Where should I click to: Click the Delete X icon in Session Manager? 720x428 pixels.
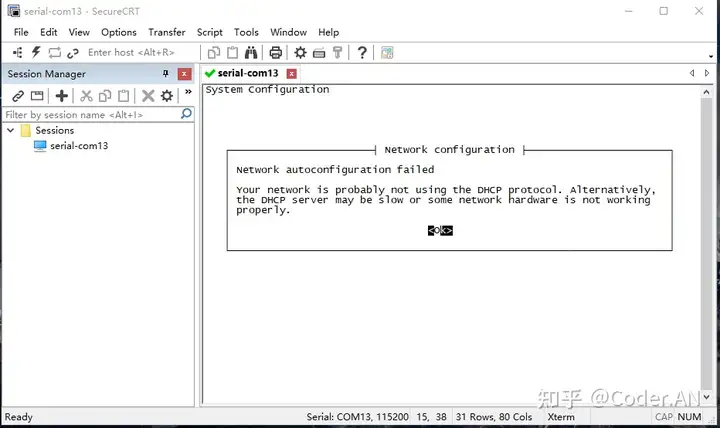pyautogui.click(x=148, y=96)
